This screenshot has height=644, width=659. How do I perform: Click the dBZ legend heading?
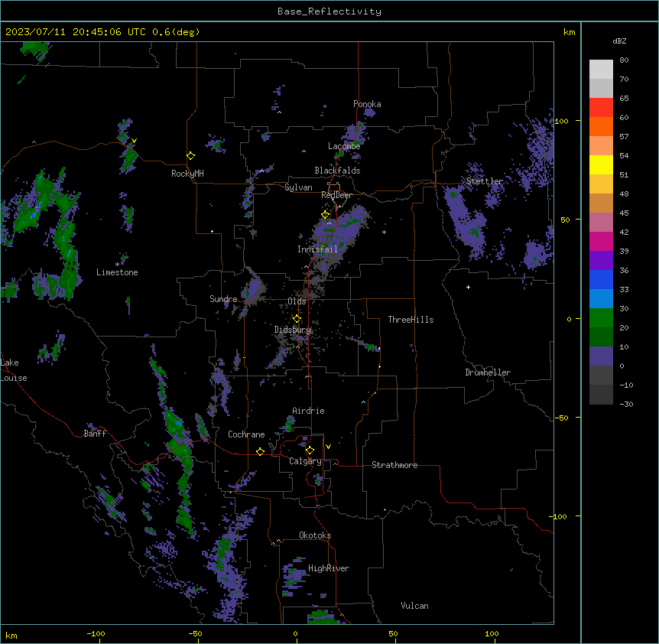[619, 41]
